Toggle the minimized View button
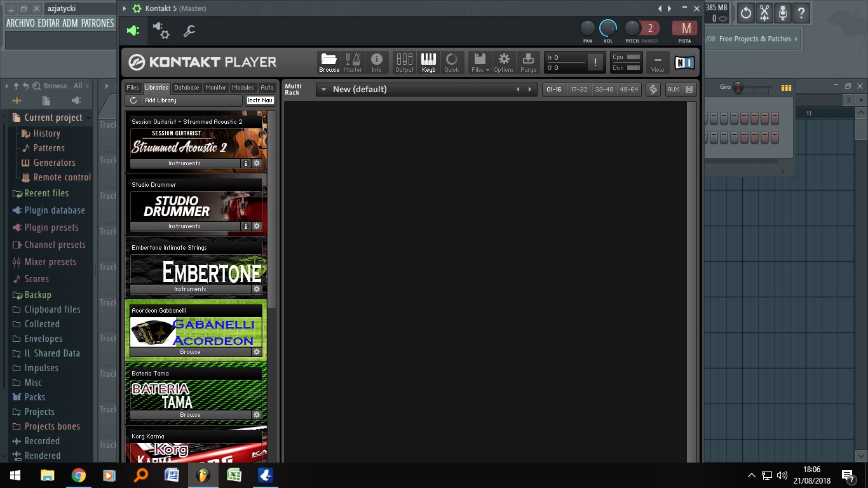 coord(658,62)
